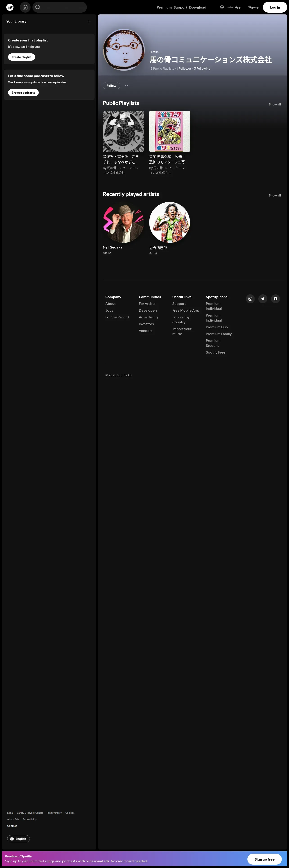Open About Ads sidebar link
This screenshot has width=289, height=868.
(x=13, y=819)
